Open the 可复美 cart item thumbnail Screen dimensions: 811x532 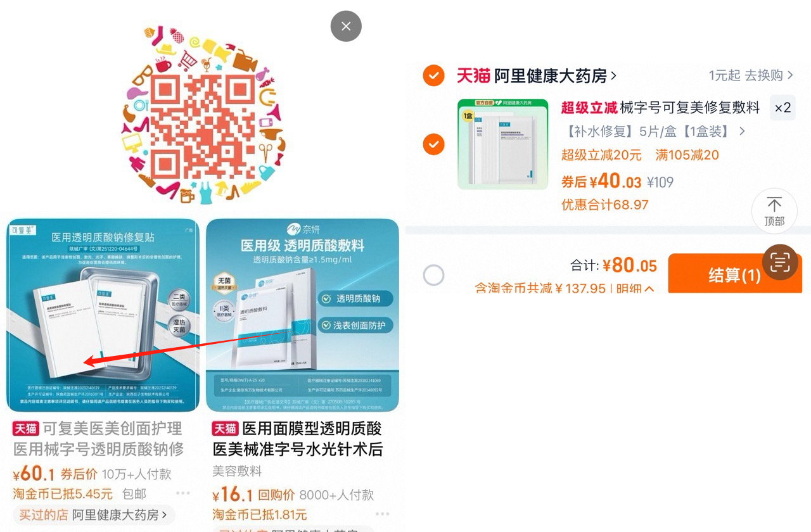(502, 144)
